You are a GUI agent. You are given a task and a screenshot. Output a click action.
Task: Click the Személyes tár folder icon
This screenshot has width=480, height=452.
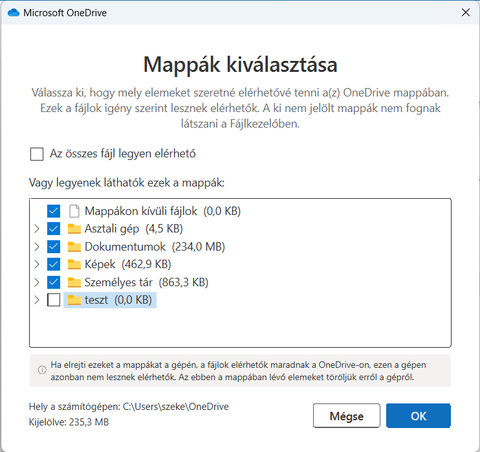click(74, 282)
